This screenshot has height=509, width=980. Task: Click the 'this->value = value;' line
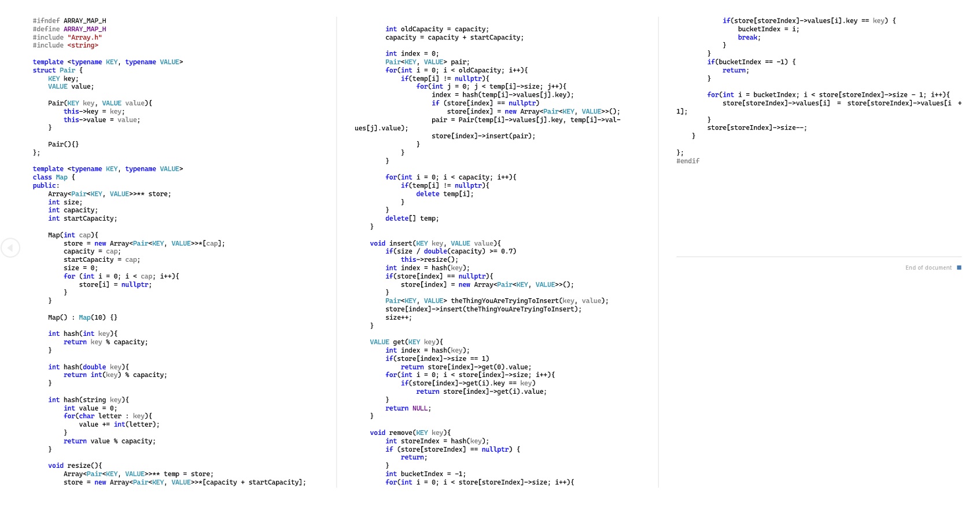[x=102, y=120]
